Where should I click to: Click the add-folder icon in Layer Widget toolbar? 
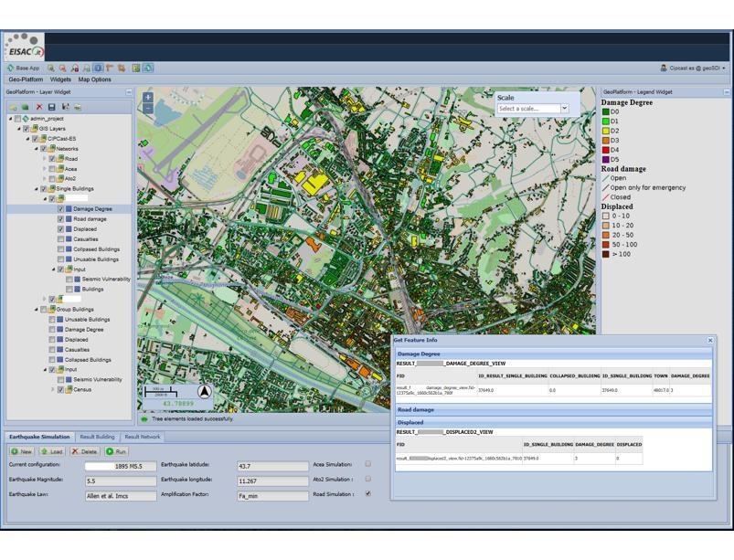point(13,107)
